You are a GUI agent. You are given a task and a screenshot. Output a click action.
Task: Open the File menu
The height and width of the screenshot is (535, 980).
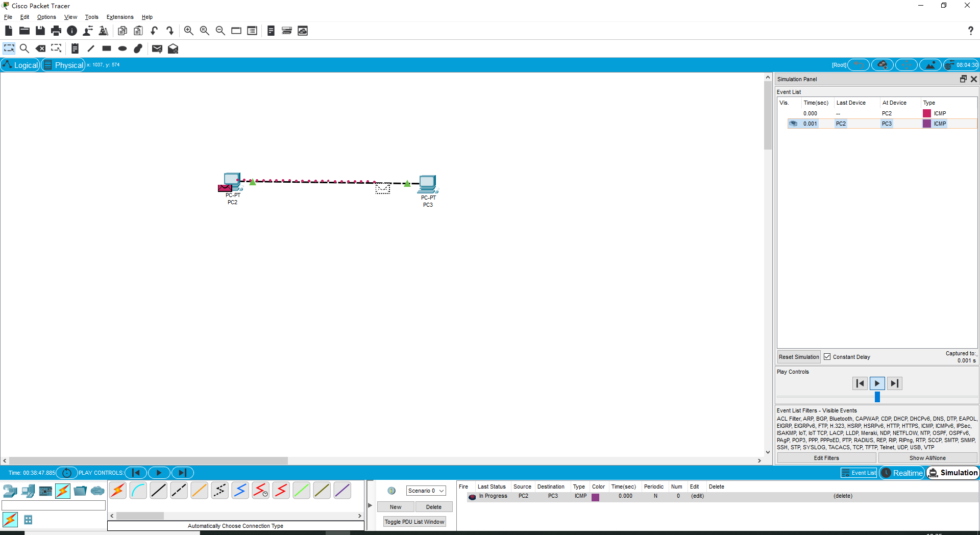pyautogui.click(x=8, y=17)
